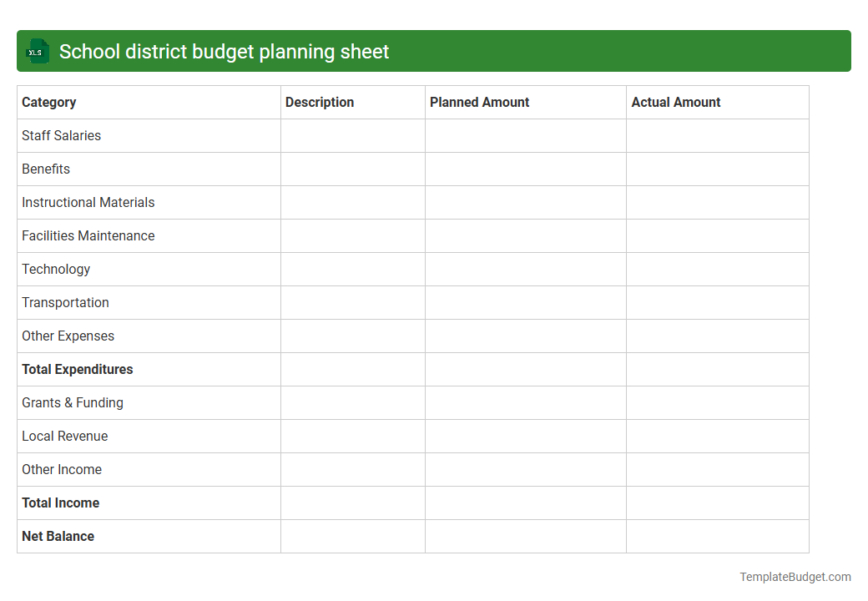Image resolution: width=868 pixels, height=601 pixels.
Task: Select the Other Expenses category
Action: 68,336
